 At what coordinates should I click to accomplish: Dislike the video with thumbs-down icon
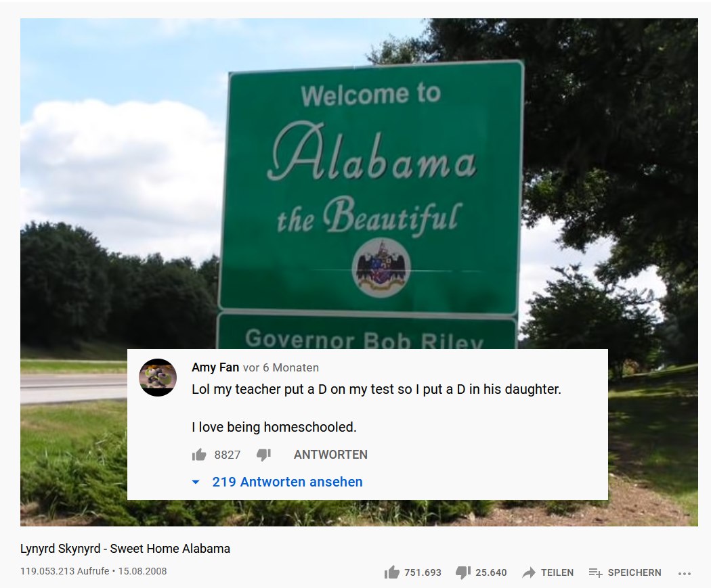click(x=463, y=572)
